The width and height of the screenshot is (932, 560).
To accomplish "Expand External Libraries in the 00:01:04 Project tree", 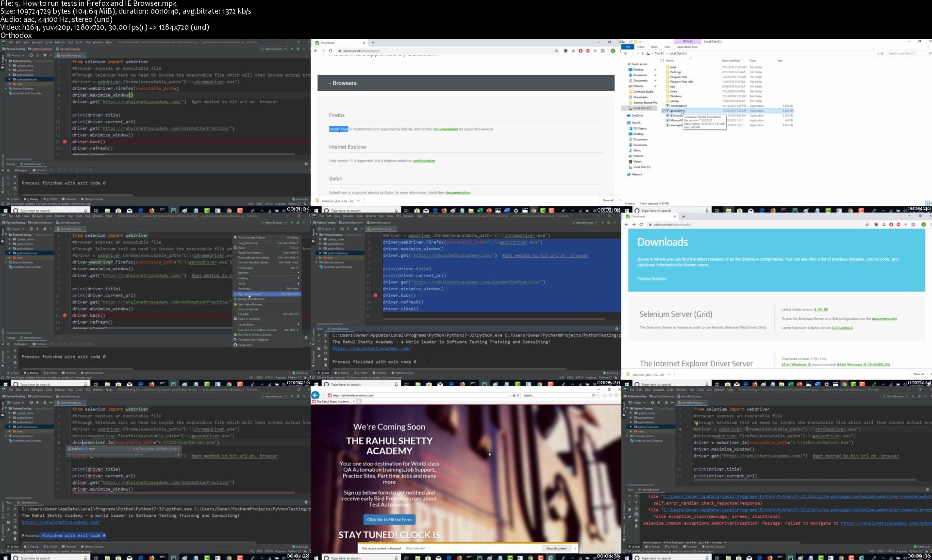I will click(x=6, y=88).
